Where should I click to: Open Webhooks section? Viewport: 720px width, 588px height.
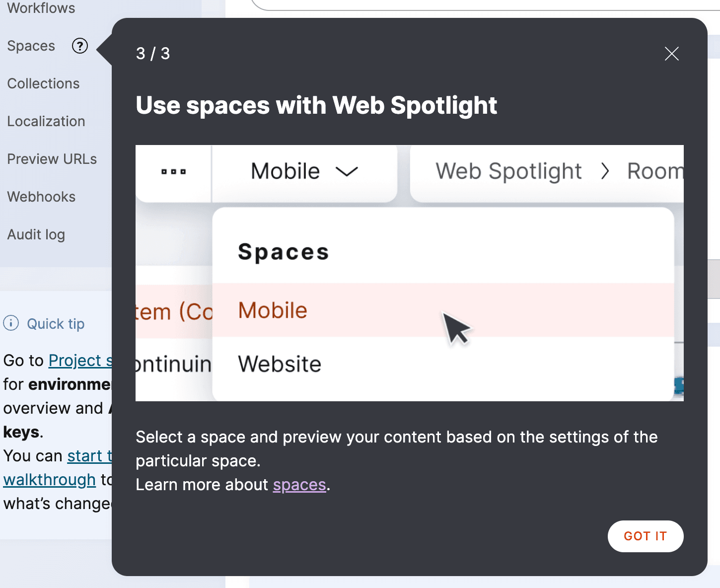pos(41,197)
